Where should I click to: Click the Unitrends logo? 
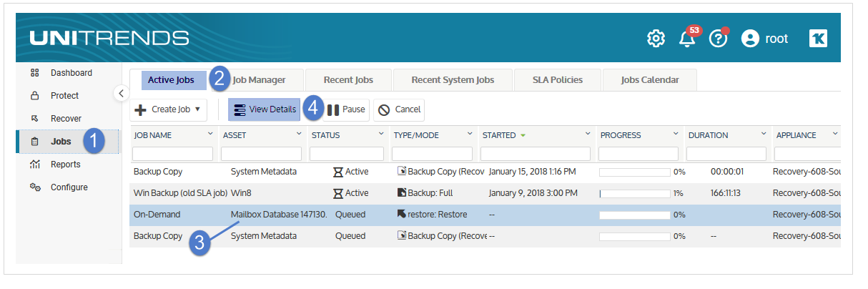pyautogui.click(x=109, y=38)
